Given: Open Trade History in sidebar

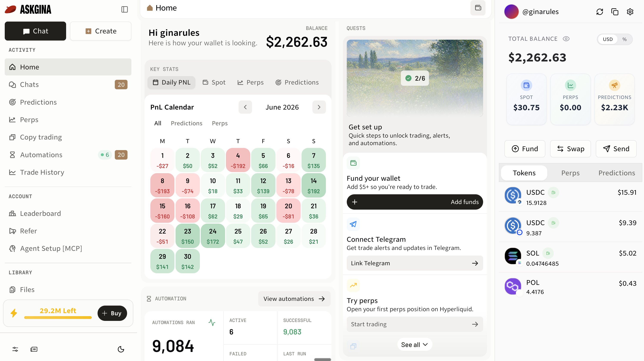Looking at the screenshot, I should (68, 172).
